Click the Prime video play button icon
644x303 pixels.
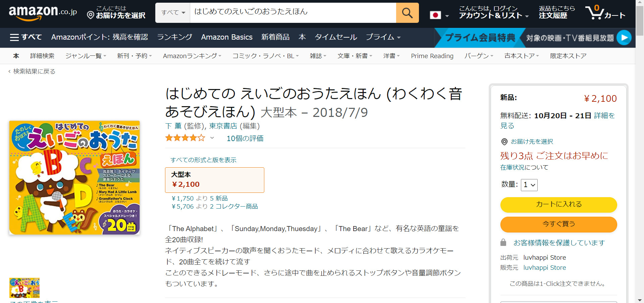(x=624, y=38)
